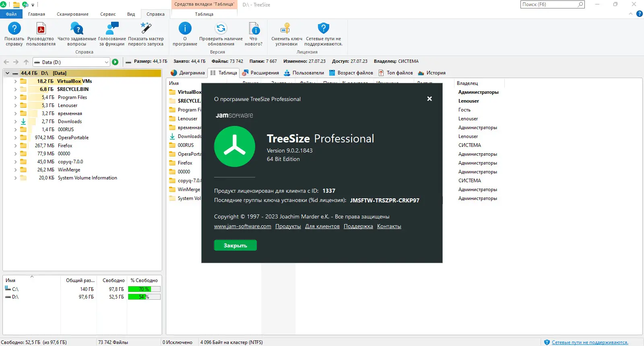Expand the $RECYCLE.BIN folder node
Viewport: 644px width, 346px height.
15,89
